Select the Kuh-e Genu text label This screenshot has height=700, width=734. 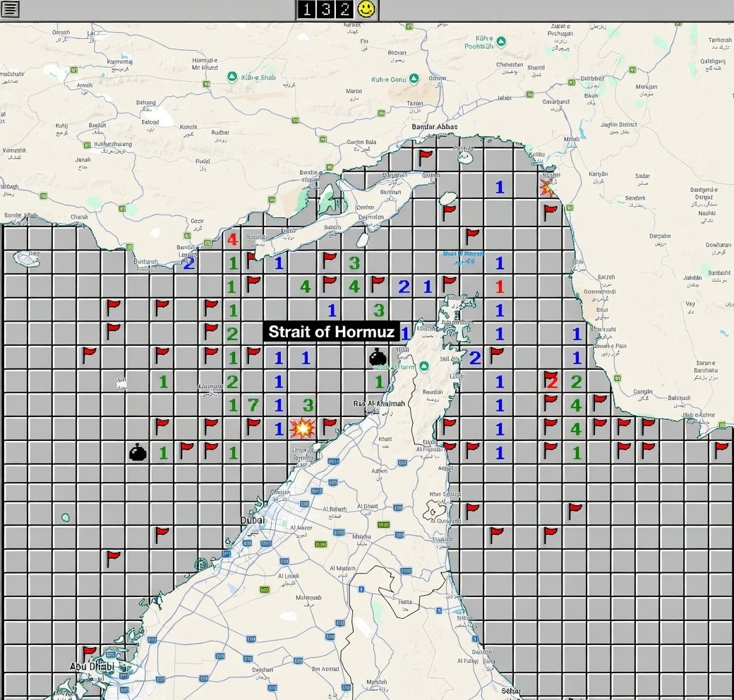click(389, 80)
